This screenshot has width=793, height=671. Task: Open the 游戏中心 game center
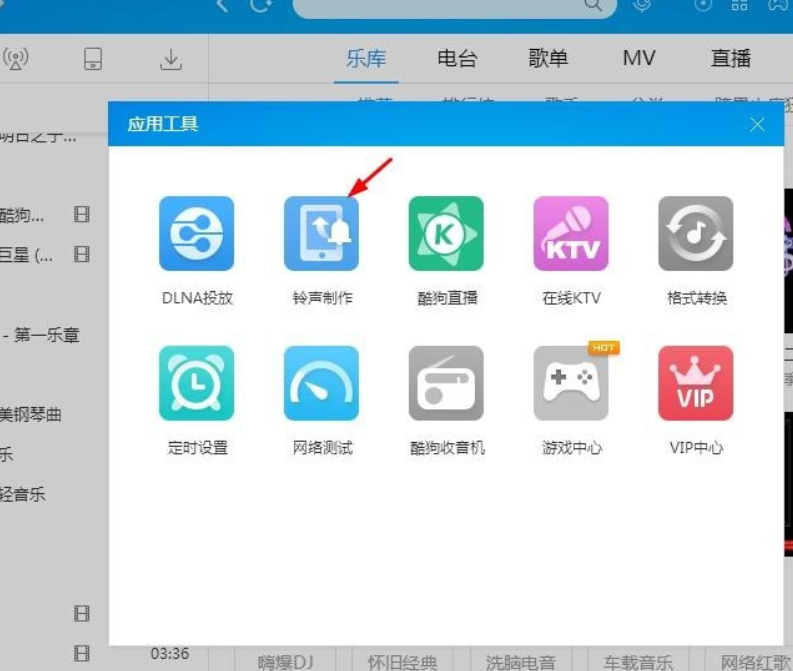(x=571, y=383)
